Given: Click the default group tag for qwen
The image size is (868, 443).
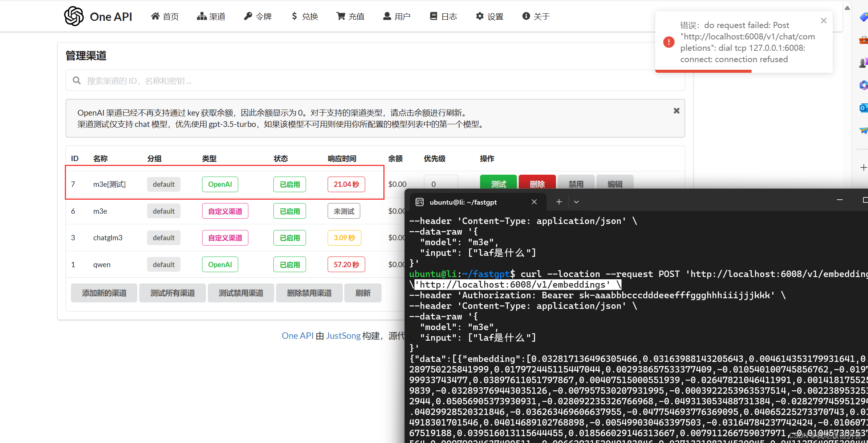Looking at the screenshot, I should click(164, 265).
